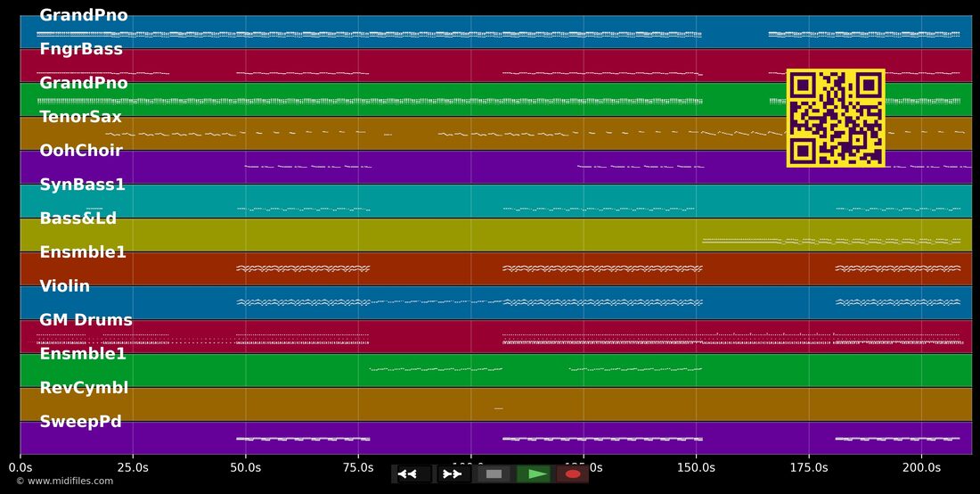Select the RevCymbl track label
This screenshot has height=494, width=980.
[x=85, y=388]
